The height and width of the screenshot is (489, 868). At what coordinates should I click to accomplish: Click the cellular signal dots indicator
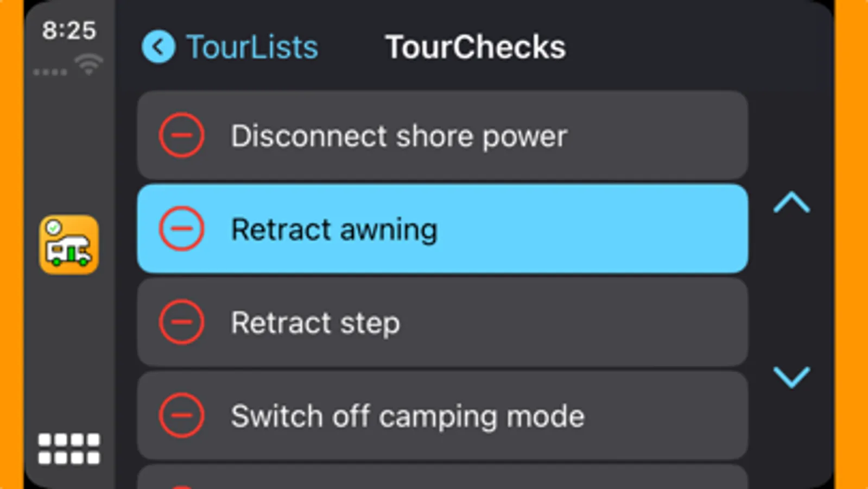49,72
